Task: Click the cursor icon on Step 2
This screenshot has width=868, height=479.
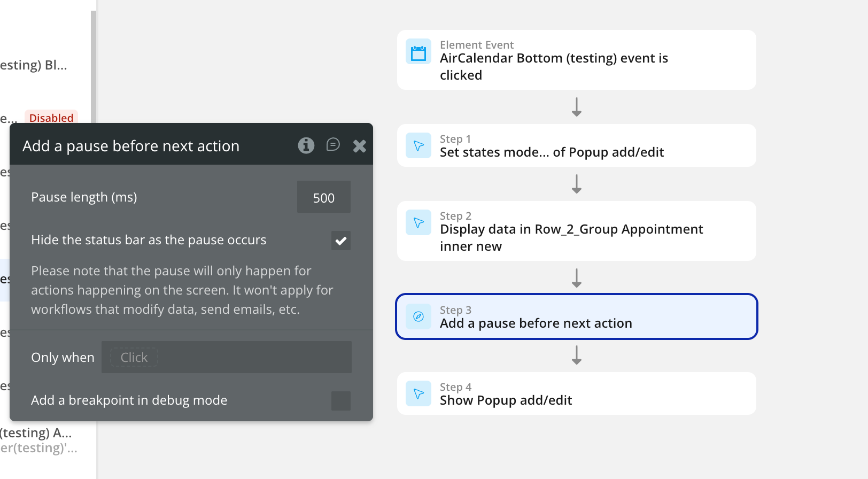Action: [418, 222]
